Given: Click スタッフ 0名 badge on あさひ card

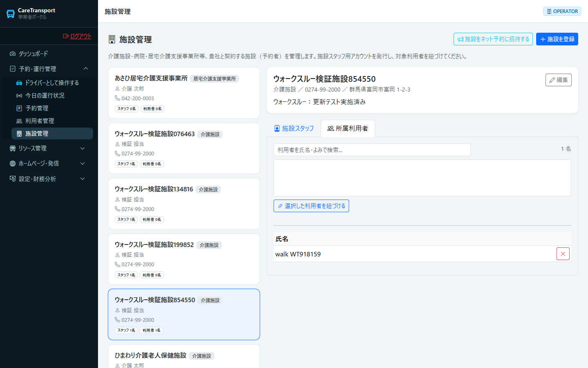Looking at the screenshot, I should pyautogui.click(x=127, y=109).
